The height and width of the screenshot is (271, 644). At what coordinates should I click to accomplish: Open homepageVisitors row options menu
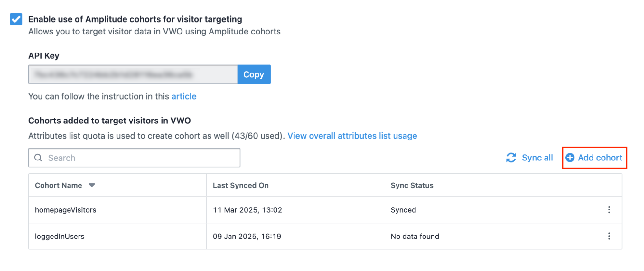[609, 210]
